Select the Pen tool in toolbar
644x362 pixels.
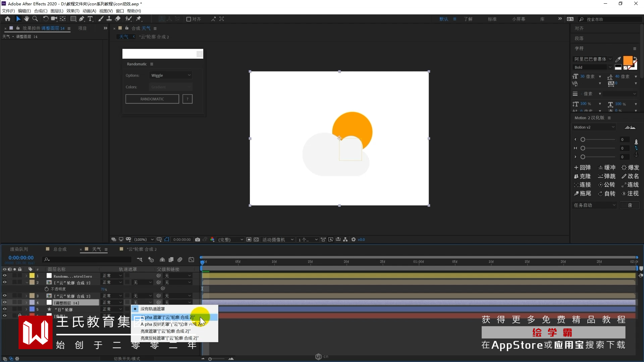[82, 19]
